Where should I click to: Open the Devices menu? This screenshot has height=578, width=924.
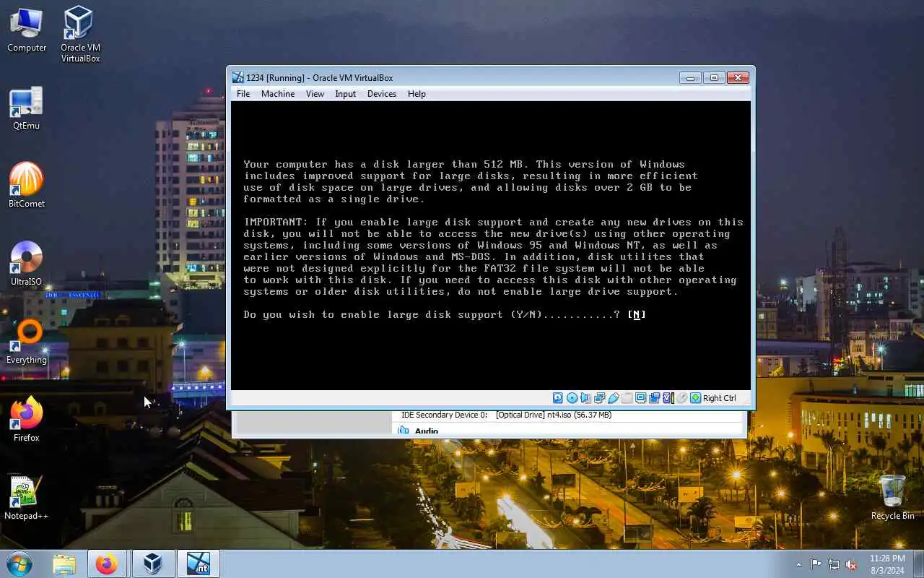point(382,94)
